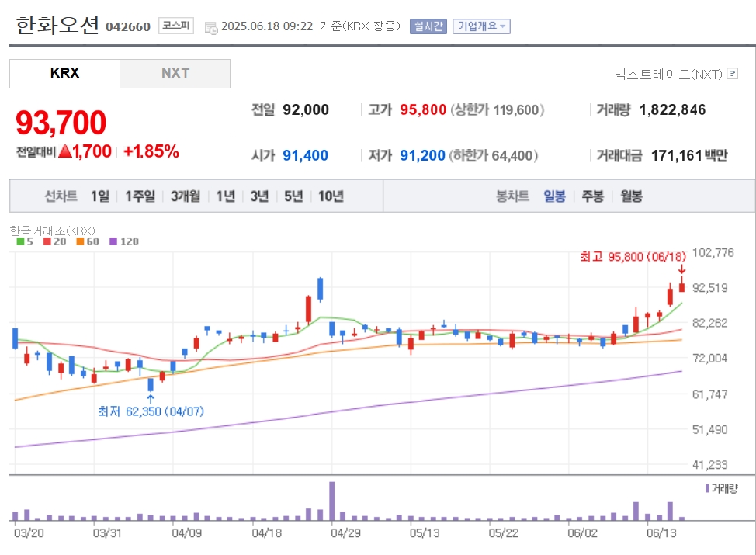Click the 거래량 volume legend marker
Image resolution: width=756 pixels, height=555 pixels.
pyautogui.click(x=707, y=488)
